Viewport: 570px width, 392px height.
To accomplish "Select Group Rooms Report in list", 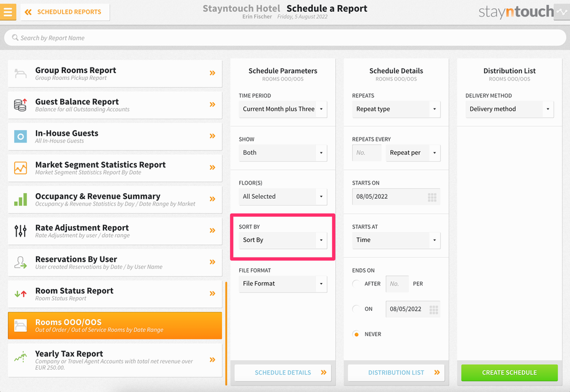I will click(x=115, y=74).
